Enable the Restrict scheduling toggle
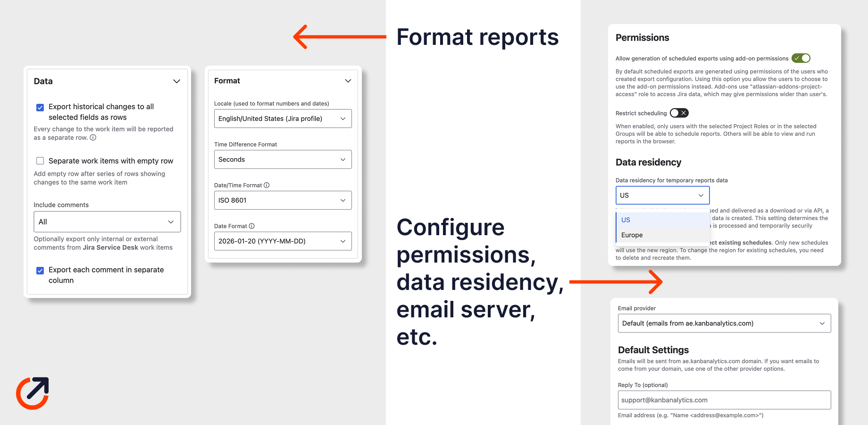The height and width of the screenshot is (425, 868). point(679,113)
